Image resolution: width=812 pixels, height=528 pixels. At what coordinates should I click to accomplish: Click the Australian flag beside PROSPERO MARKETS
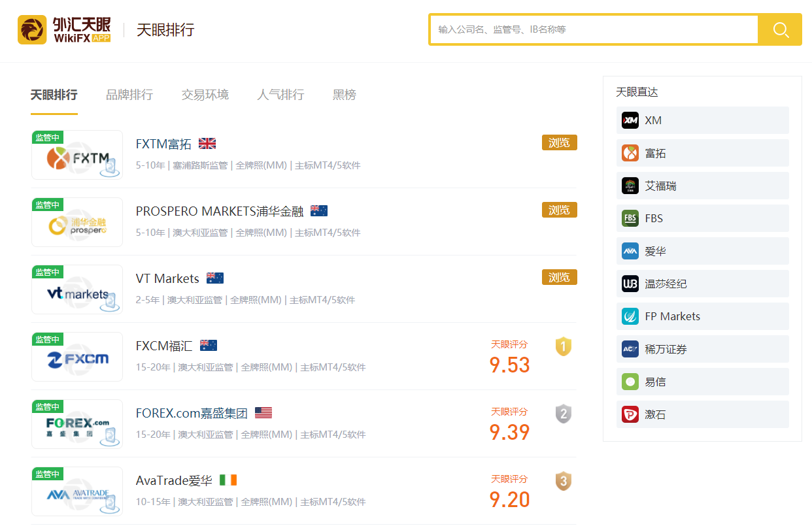[x=319, y=211]
